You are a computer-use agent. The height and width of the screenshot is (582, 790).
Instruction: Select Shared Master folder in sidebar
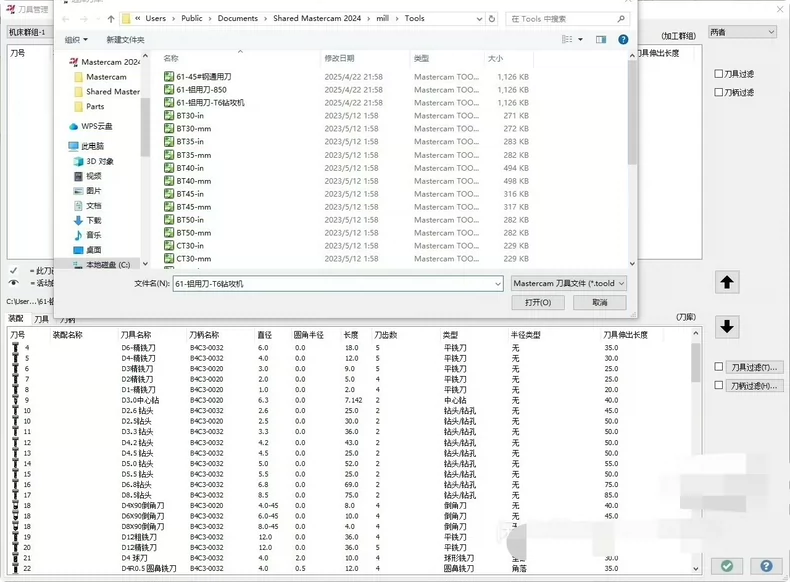point(108,92)
